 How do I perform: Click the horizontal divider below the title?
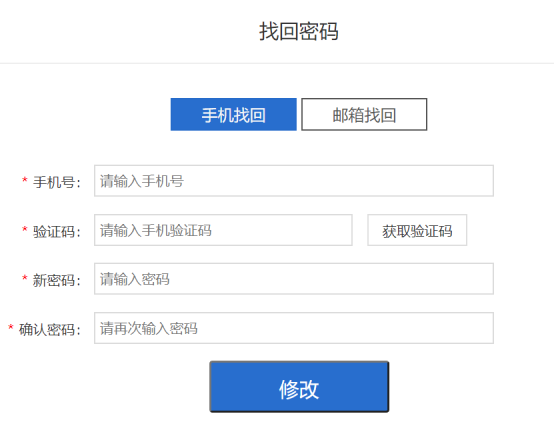tap(277, 63)
